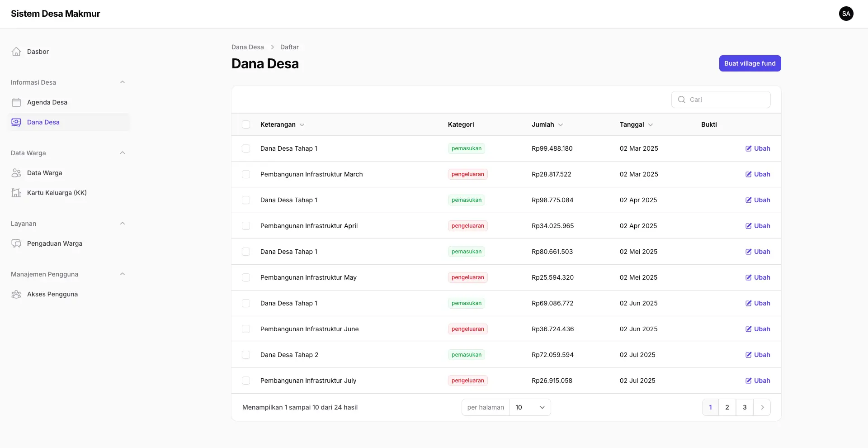The height and width of the screenshot is (448, 868).
Task: Go to page 2 of results
Action: point(727,407)
